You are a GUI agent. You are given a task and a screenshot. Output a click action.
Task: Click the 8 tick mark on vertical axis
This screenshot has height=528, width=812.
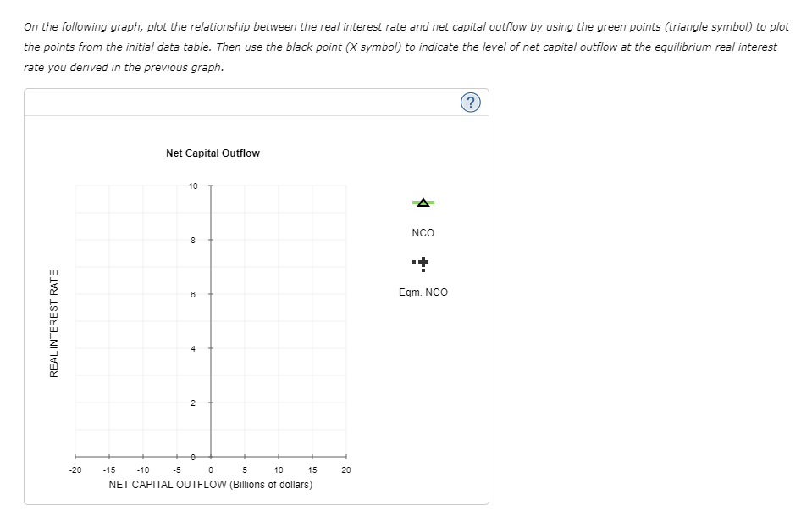click(x=210, y=240)
